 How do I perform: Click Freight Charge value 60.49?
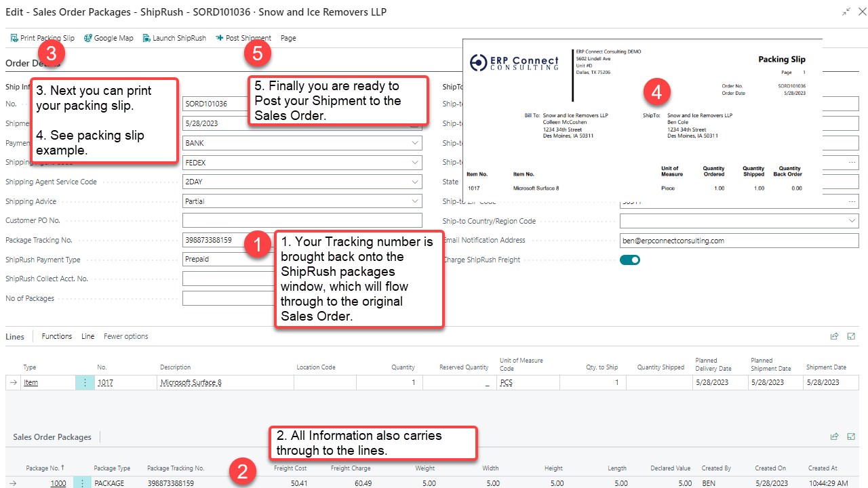(x=362, y=483)
